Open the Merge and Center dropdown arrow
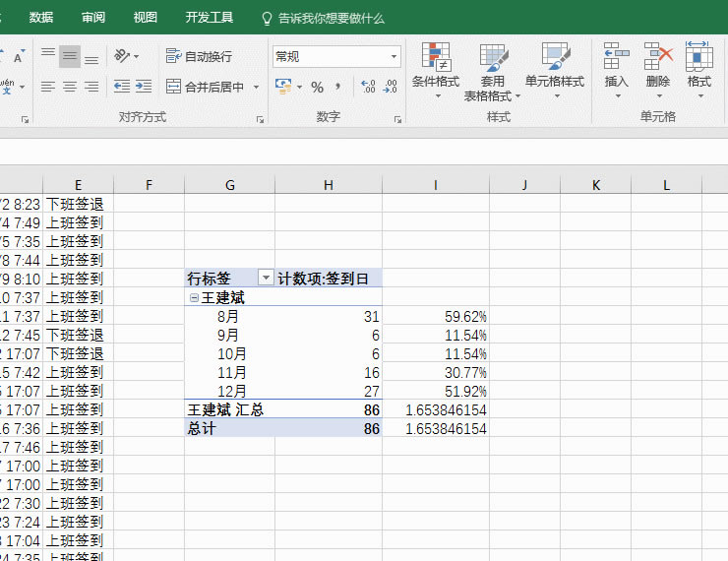Screen dimensions: 728x561 [x=256, y=87]
